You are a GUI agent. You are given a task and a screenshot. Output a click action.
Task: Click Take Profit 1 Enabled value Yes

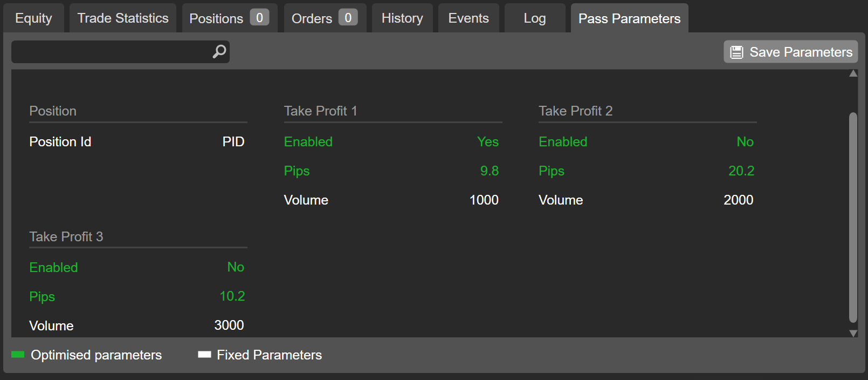[x=487, y=142]
